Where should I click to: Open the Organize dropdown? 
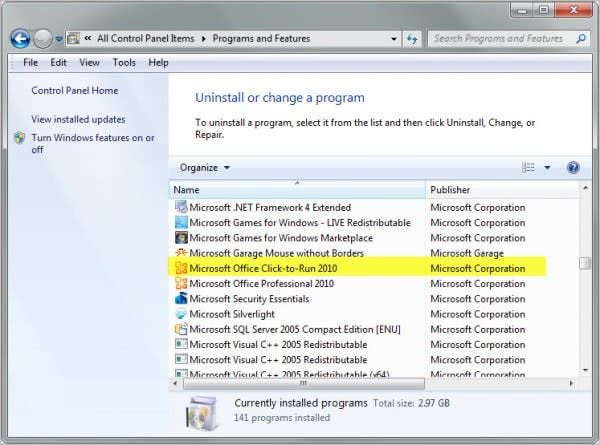tap(205, 168)
